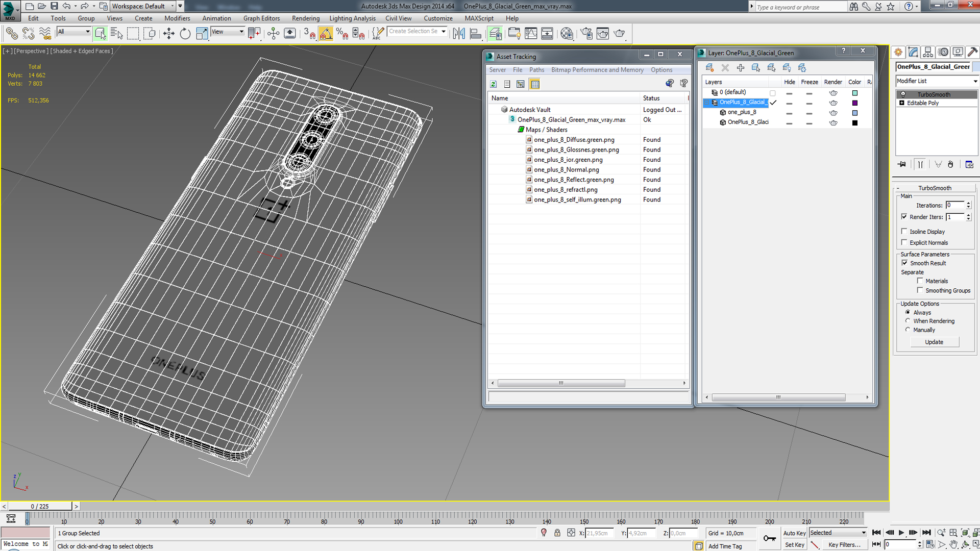Toggle render teapot for one_plus_8 layer row
The width and height of the screenshot is (980, 551).
point(833,113)
